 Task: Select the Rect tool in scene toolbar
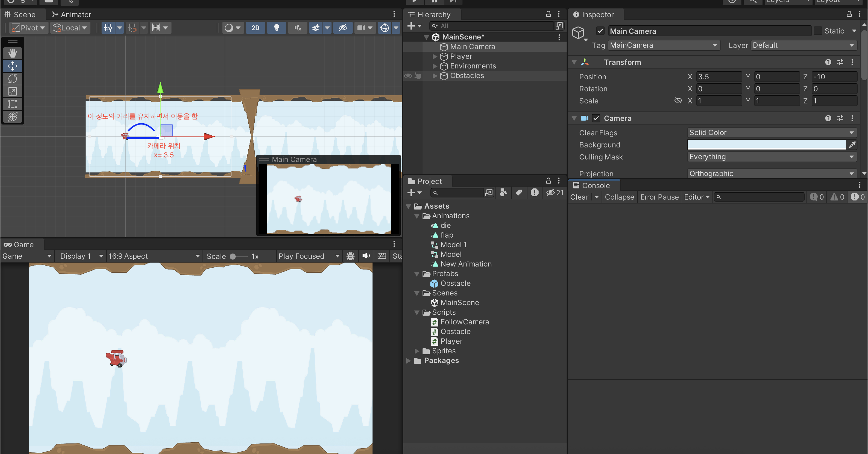coord(12,104)
